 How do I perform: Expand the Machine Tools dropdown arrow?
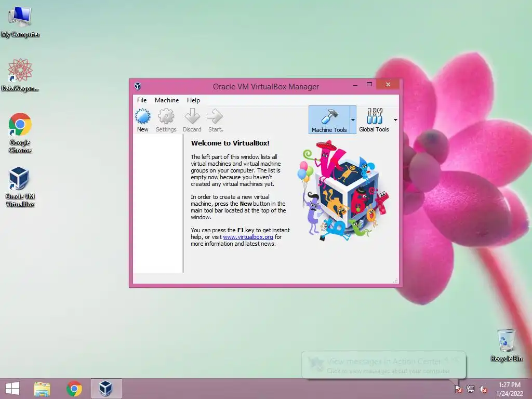coord(353,120)
